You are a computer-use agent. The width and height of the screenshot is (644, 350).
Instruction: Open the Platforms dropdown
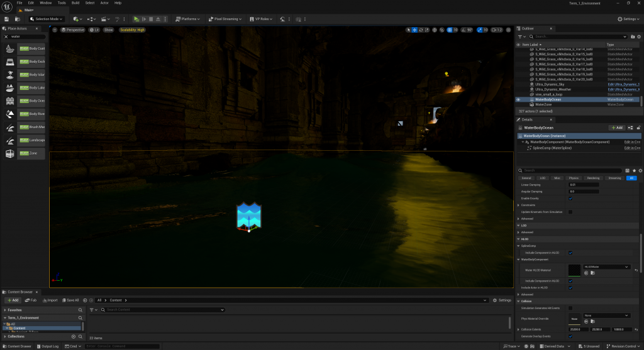tap(187, 19)
